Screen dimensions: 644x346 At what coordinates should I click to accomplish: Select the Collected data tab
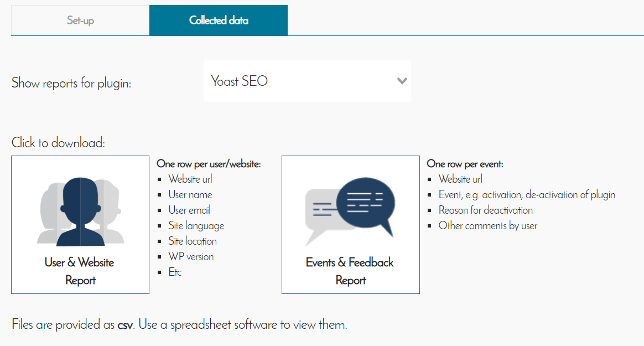pos(219,20)
